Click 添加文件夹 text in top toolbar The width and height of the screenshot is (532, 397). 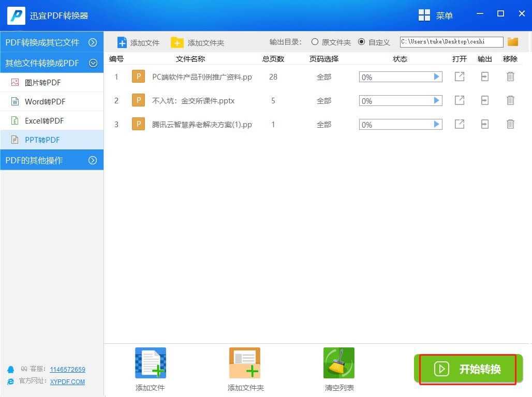[205, 43]
